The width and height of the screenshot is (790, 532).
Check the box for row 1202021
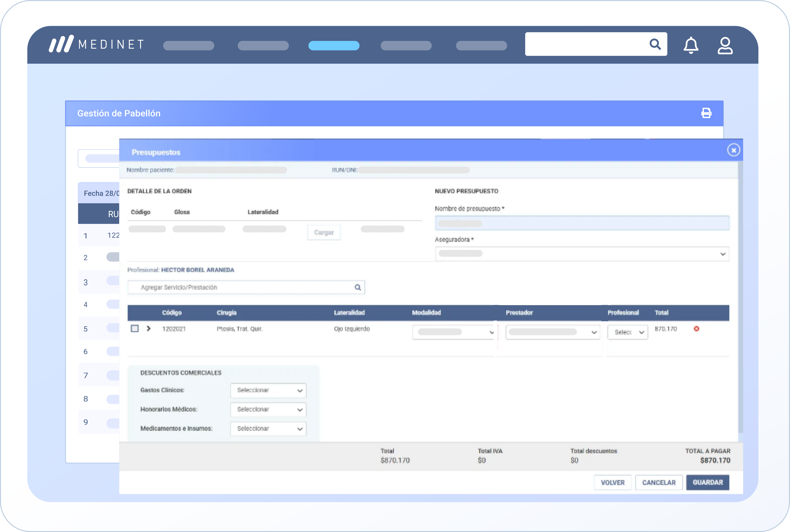(x=135, y=328)
